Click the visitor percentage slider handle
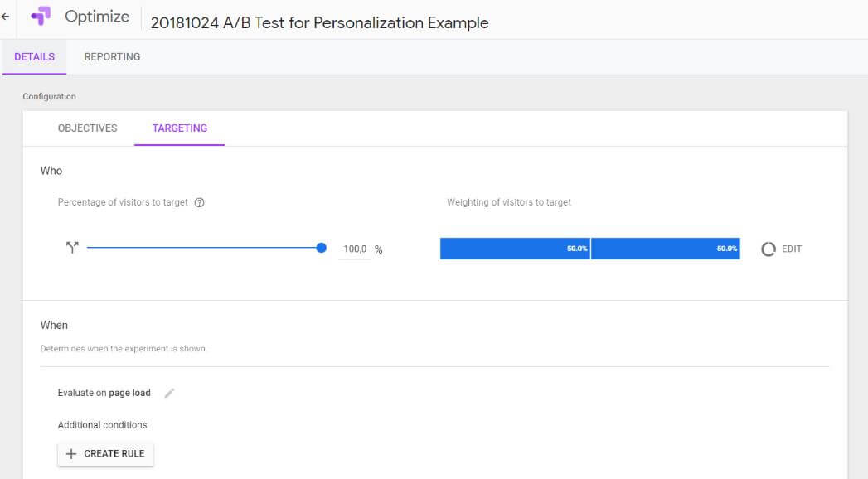This screenshot has width=868, height=479. 322,248
